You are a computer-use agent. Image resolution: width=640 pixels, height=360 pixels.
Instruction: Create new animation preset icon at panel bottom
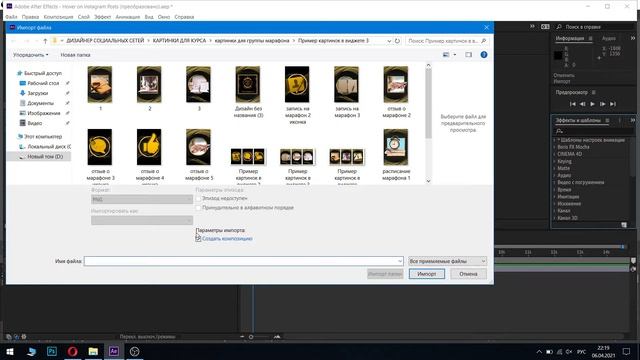[x=624, y=225]
